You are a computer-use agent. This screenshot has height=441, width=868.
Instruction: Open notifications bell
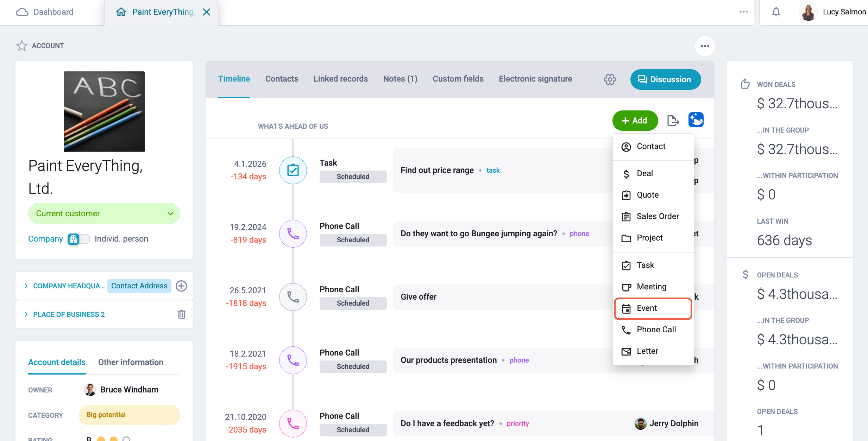point(776,12)
